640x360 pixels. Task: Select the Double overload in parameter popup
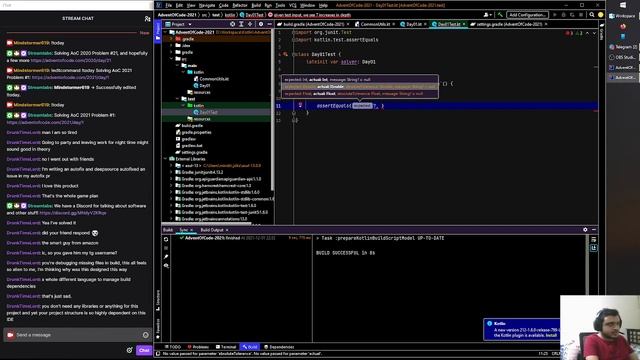[360, 87]
